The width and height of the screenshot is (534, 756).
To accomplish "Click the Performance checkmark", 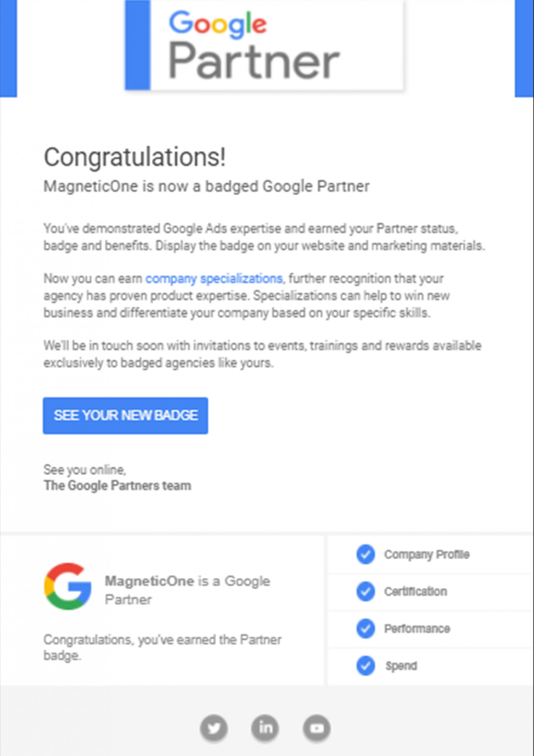I will click(365, 629).
